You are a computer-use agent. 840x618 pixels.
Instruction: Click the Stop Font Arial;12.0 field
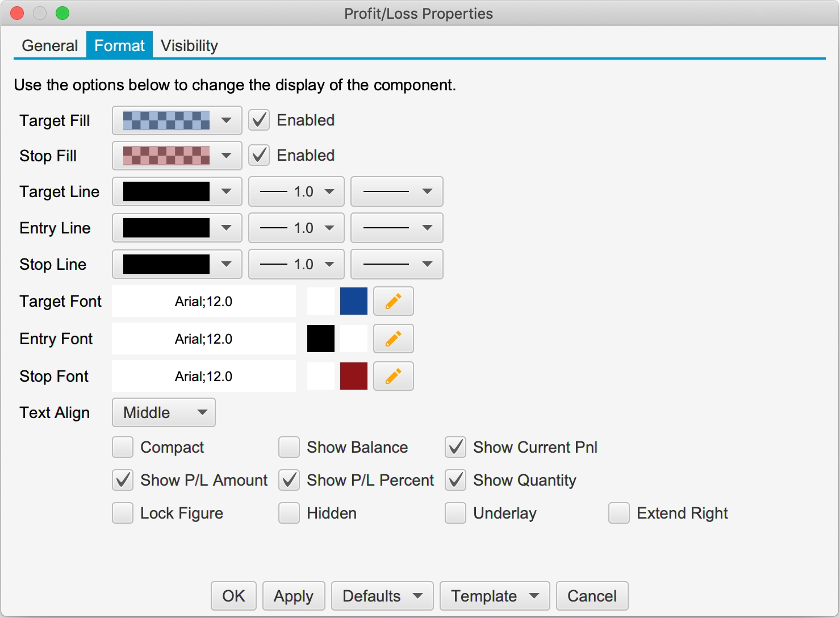[x=204, y=376]
